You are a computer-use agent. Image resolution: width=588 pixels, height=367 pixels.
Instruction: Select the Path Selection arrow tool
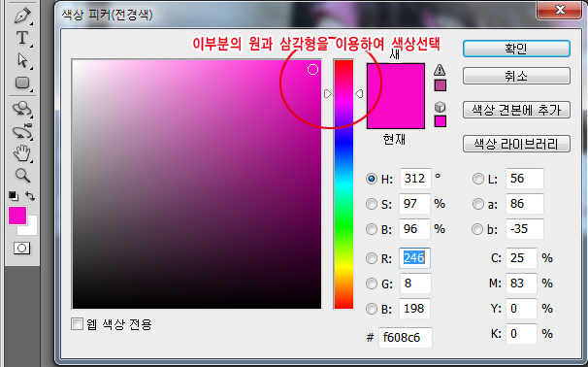tap(22, 60)
